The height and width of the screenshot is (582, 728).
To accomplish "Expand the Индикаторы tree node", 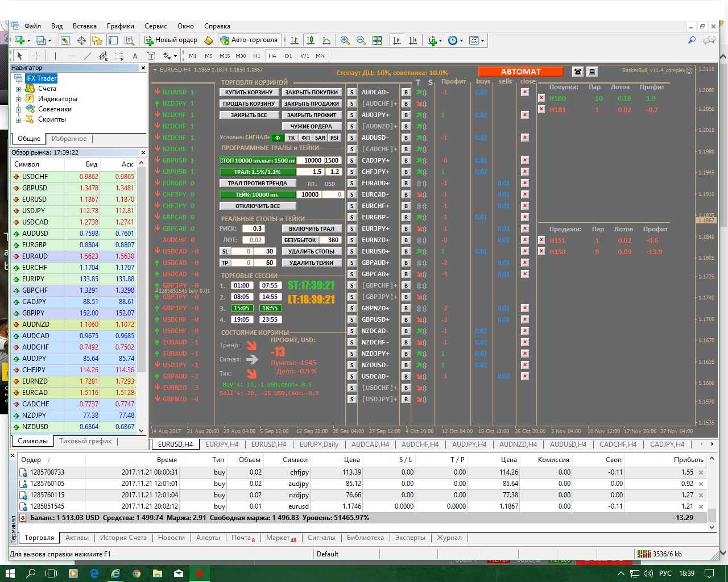I will point(18,99).
